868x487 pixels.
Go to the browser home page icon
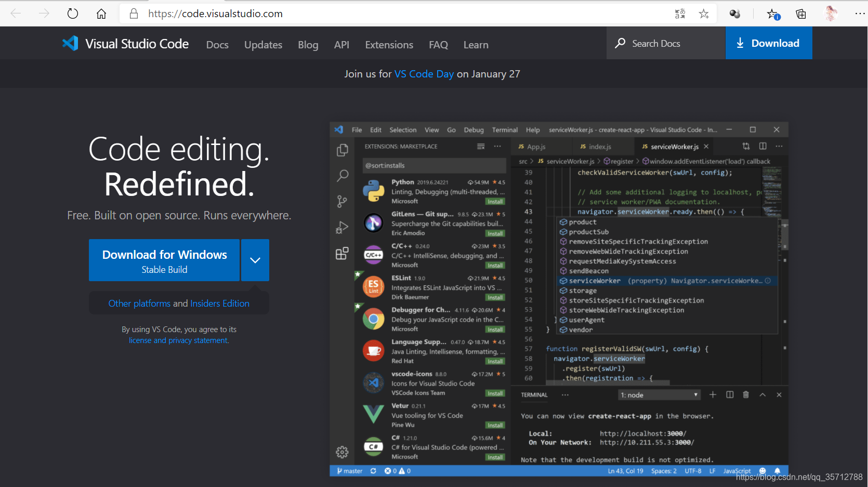[x=101, y=14]
